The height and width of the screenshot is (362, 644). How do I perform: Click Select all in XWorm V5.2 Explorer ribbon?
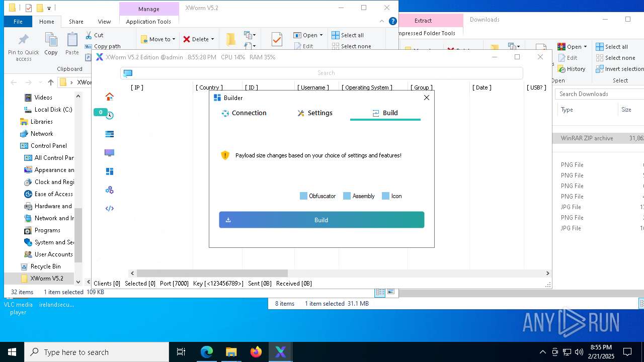click(x=348, y=35)
